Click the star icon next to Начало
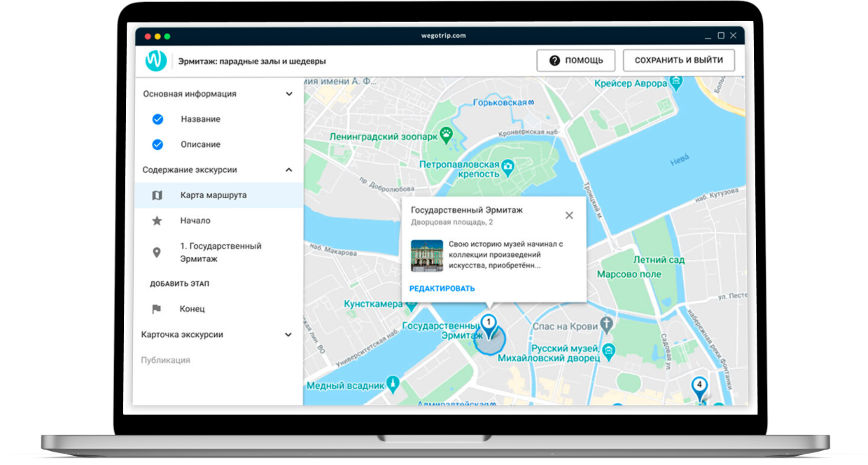 click(157, 221)
